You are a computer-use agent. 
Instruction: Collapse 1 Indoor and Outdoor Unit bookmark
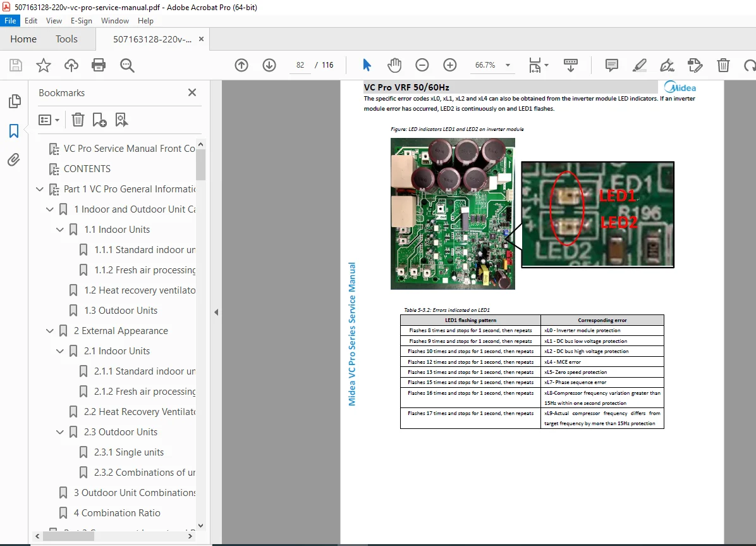click(50, 209)
